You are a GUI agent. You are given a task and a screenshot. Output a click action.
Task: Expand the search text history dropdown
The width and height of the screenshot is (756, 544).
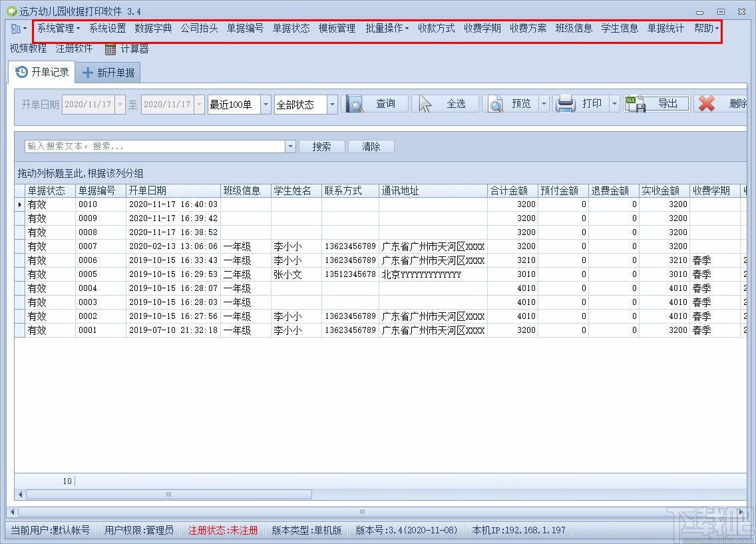pos(290,146)
